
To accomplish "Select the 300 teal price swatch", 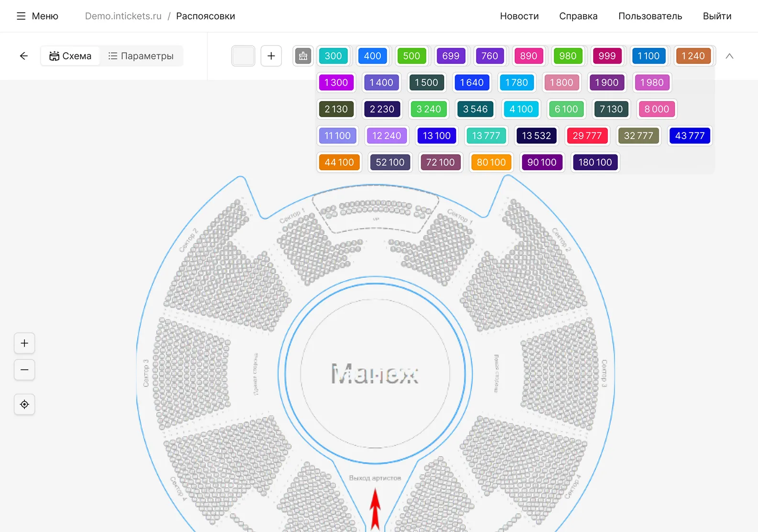I will coord(333,56).
